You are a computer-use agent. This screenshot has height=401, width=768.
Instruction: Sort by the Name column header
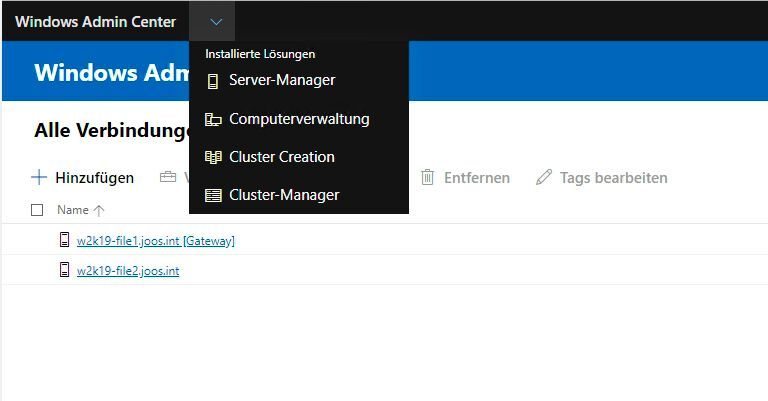point(73,210)
